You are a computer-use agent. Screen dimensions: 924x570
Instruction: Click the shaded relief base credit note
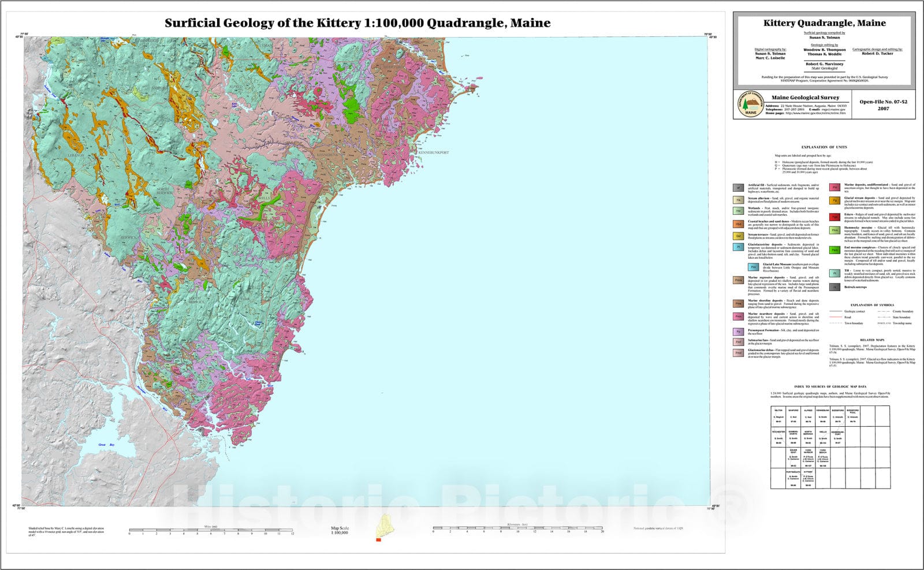pyautogui.click(x=66, y=532)
